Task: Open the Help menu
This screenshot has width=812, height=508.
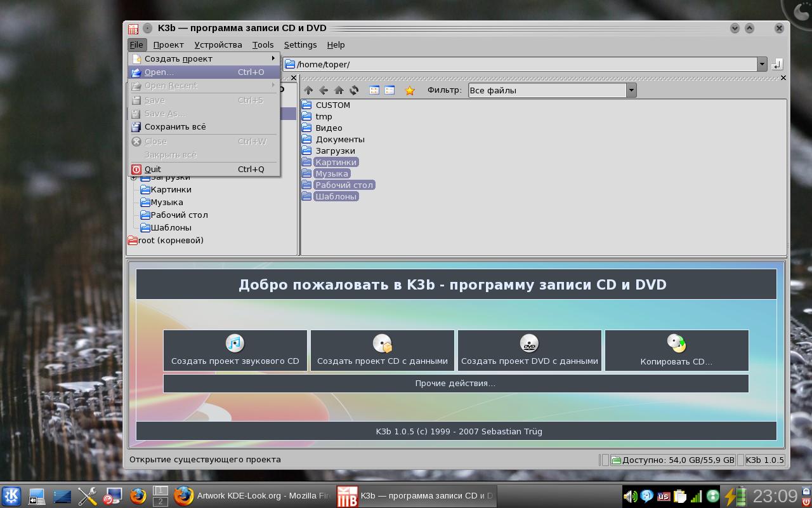Action: click(336, 45)
